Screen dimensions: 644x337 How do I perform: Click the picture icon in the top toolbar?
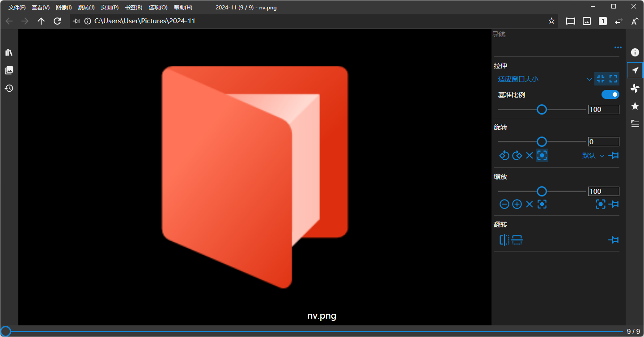[587, 21]
